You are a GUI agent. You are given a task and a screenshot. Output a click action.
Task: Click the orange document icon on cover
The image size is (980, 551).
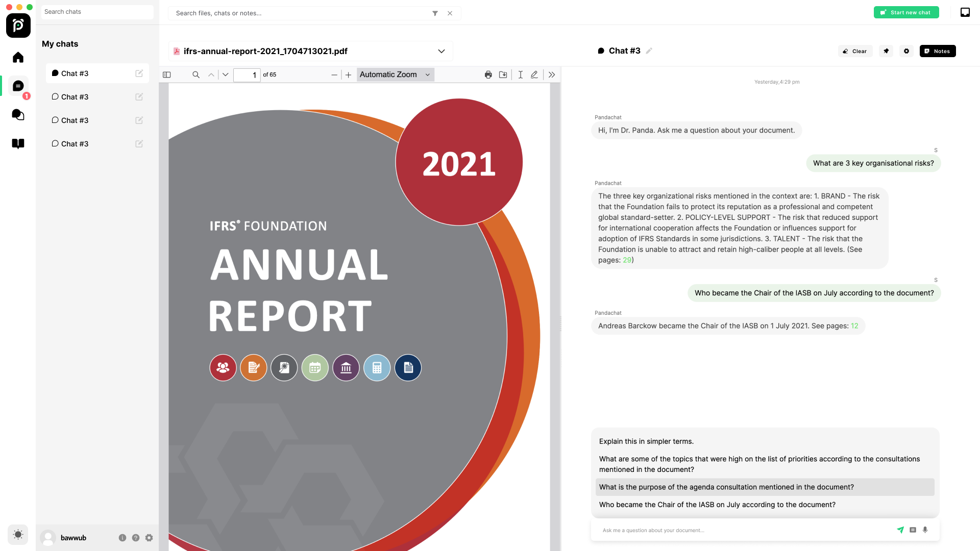tap(254, 368)
